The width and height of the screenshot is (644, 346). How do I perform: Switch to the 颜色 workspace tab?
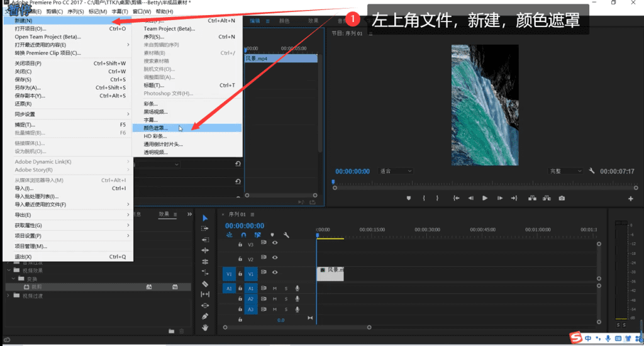point(284,21)
